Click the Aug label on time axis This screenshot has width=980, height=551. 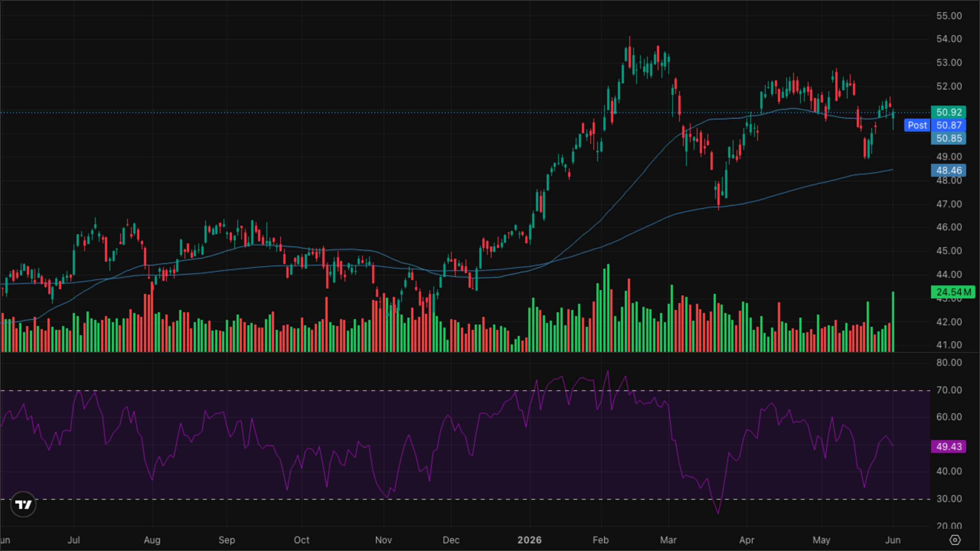click(152, 540)
